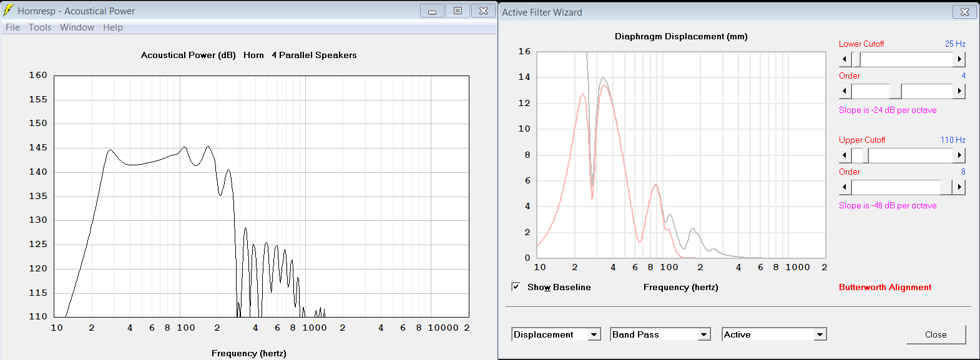980x360 pixels.
Task: Click the Slope is -24 dB per octave text
Action: point(888,110)
